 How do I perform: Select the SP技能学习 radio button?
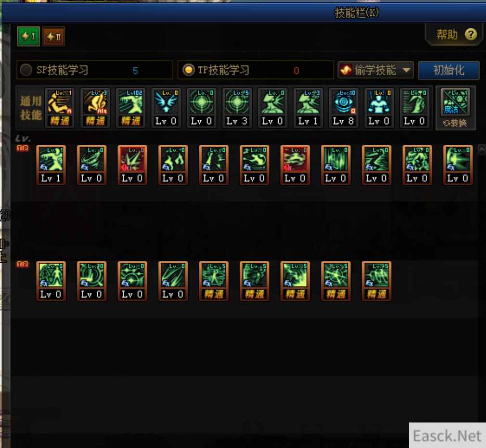click(x=26, y=70)
